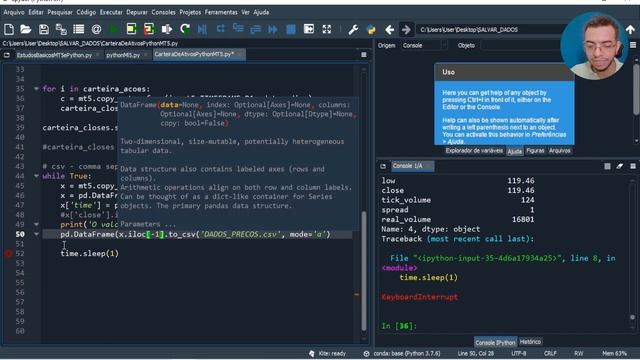Click the re-run last script icon
Viewport: 640px width, 360px height.
(185, 29)
